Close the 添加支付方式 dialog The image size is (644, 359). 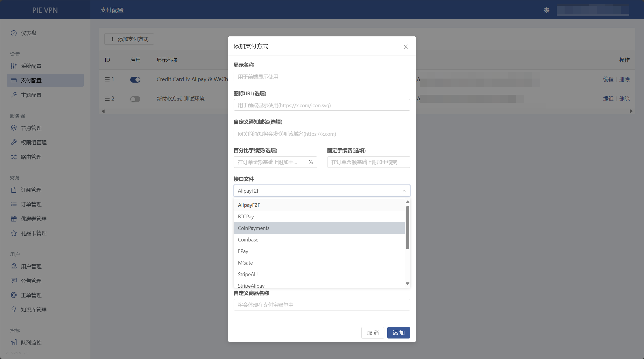coord(405,47)
